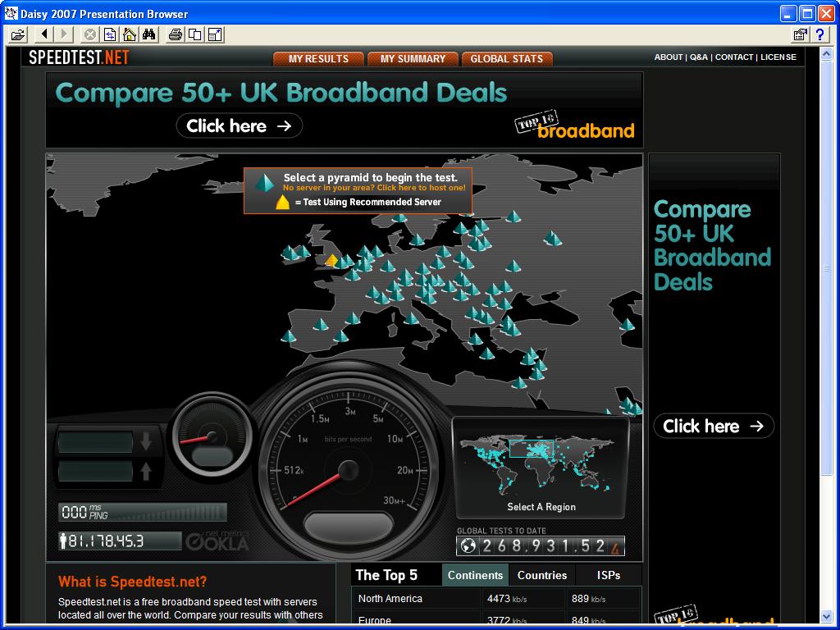This screenshot has height=630, width=840.
Task: Open Search with the binoculars icon
Action: tap(149, 34)
